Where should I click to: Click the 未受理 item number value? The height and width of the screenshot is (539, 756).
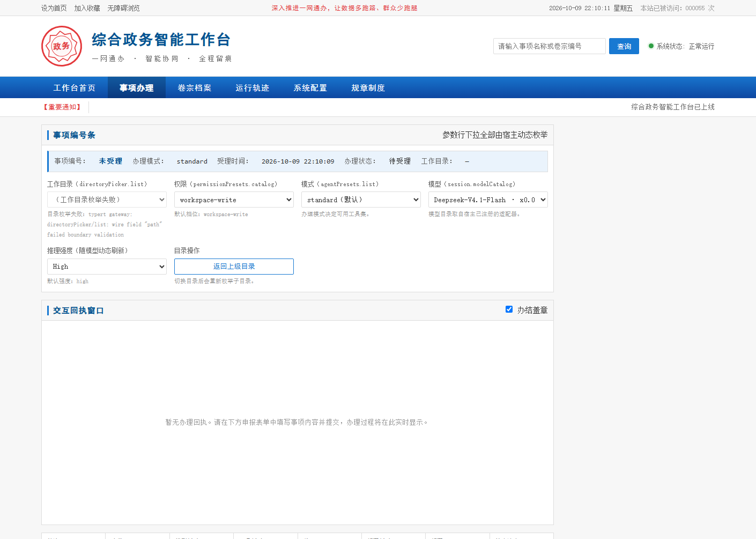110,161
